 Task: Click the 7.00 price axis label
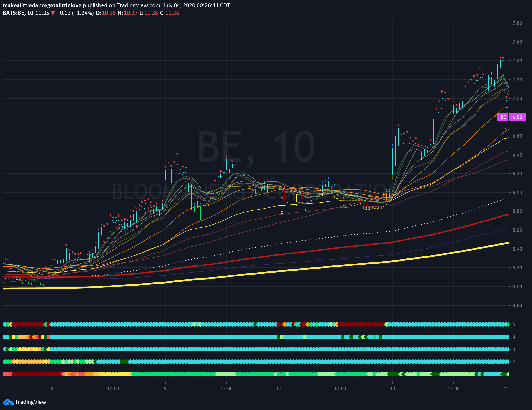(517, 98)
